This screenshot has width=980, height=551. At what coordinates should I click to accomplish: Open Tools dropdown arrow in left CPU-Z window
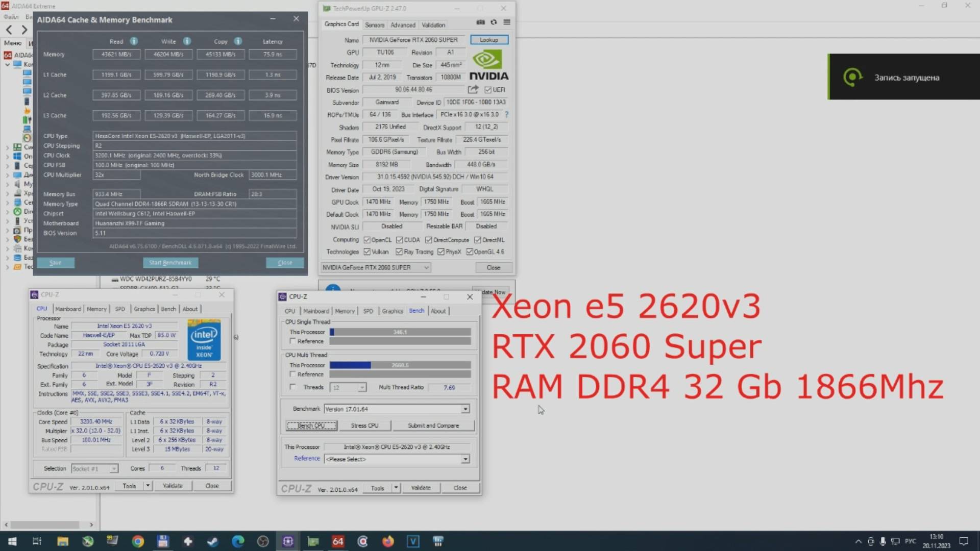[148, 486]
